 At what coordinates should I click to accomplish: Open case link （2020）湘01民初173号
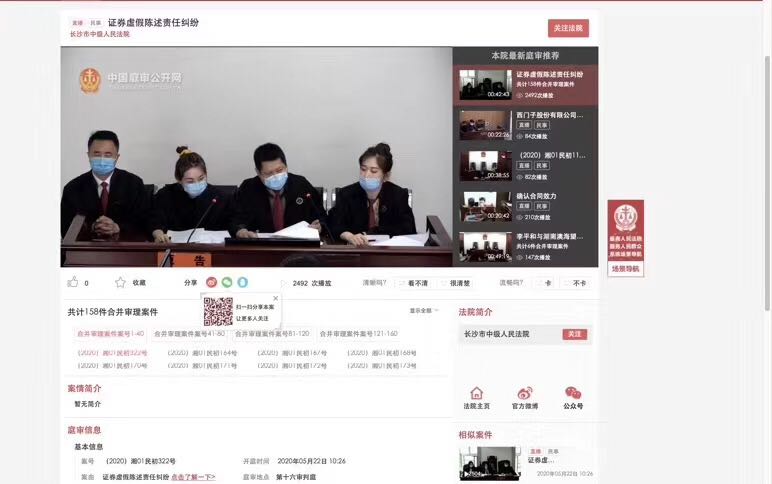click(x=382, y=366)
